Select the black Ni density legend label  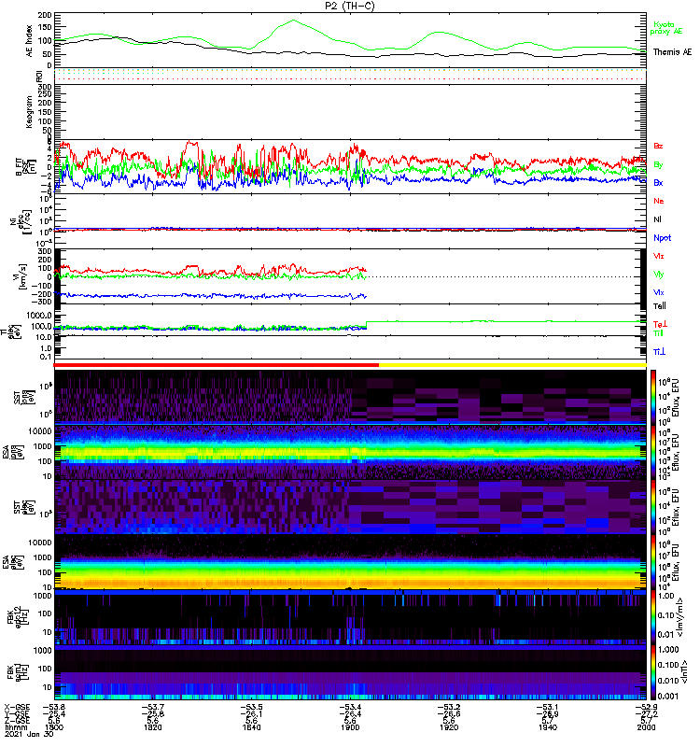657,219
